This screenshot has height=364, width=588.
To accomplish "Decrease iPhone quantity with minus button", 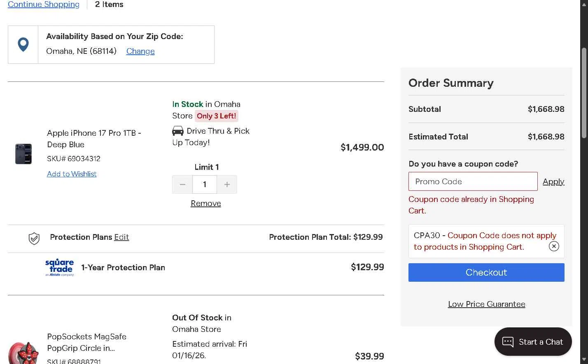I will [x=182, y=184].
